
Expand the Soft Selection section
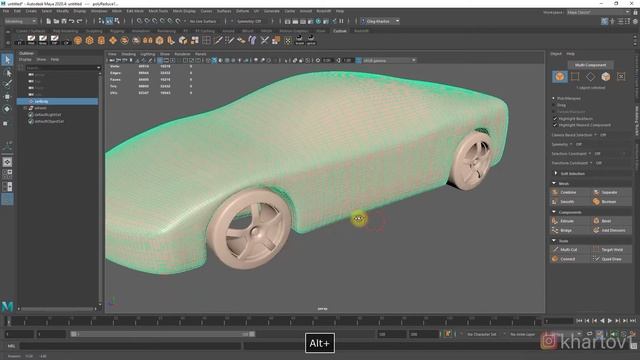pyautogui.click(x=556, y=173)
